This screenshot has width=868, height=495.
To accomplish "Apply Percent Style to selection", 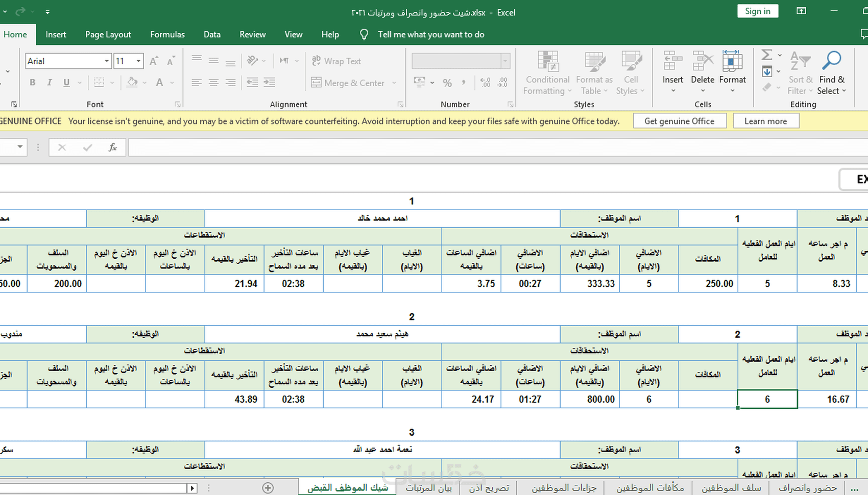I will [x=447, y=83].
